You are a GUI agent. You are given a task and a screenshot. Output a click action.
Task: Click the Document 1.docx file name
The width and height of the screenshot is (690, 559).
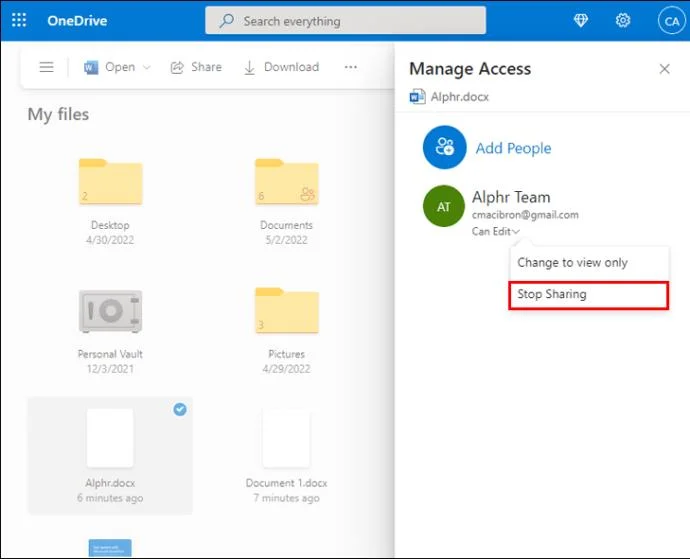[x=286, y=483]
